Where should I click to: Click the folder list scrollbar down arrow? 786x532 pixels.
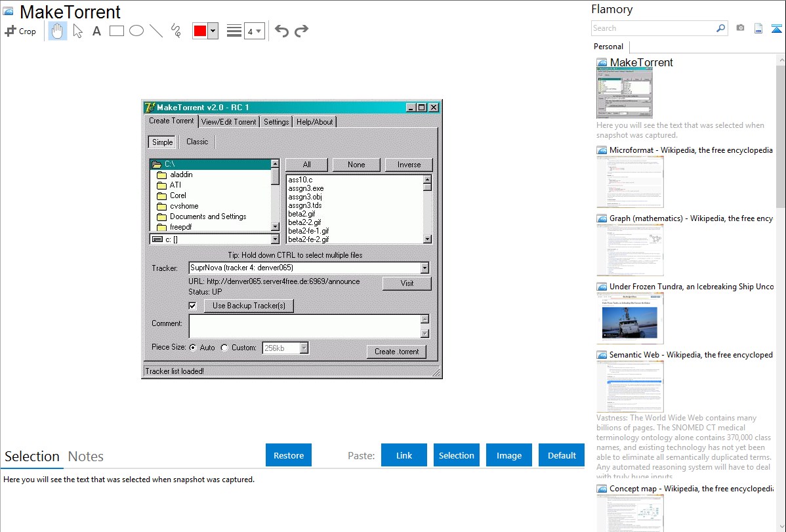[x=275, y=227]
